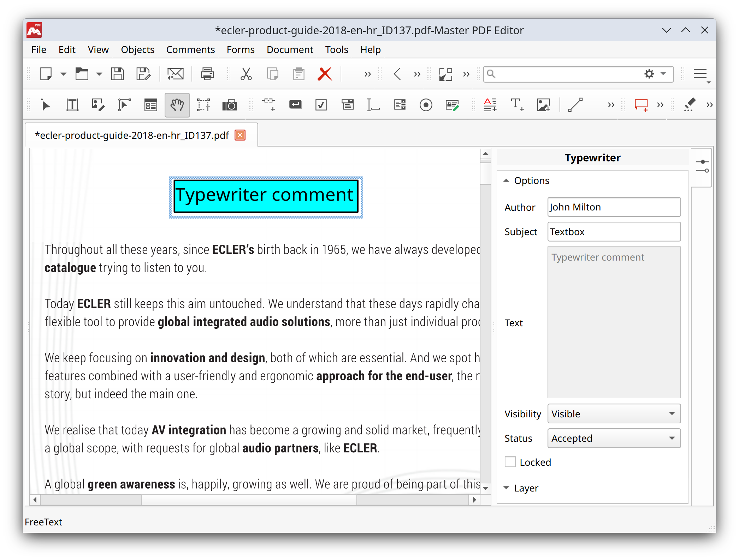
Task: Edit the Author field containing John Milton
Action: click(x=614, y=207)
